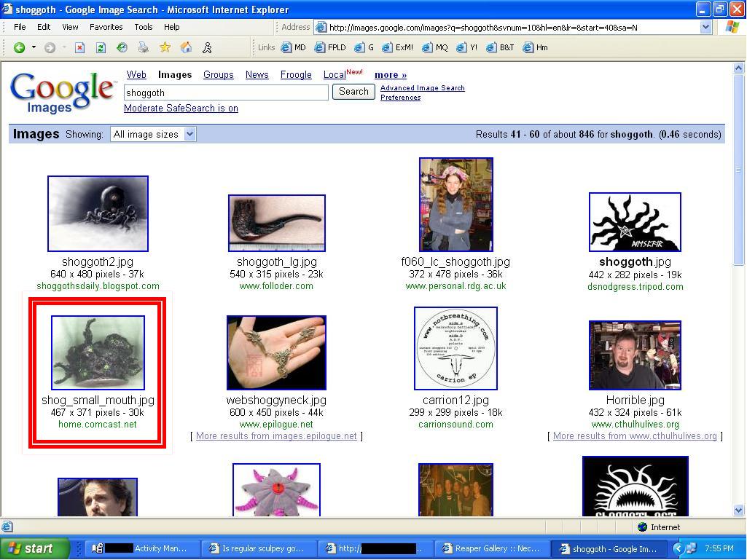Viewport: 747px width, 560px height.
Task: Click the down-arrow dropdown beside the Back button
Action: (34, 47)
